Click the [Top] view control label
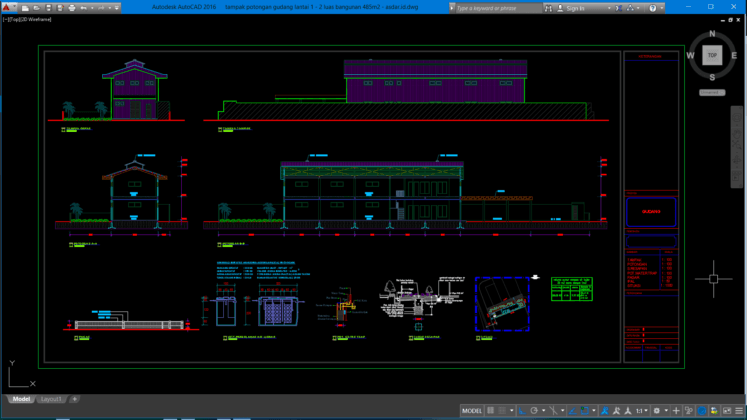747x420 pixels. tap(14, 20)
